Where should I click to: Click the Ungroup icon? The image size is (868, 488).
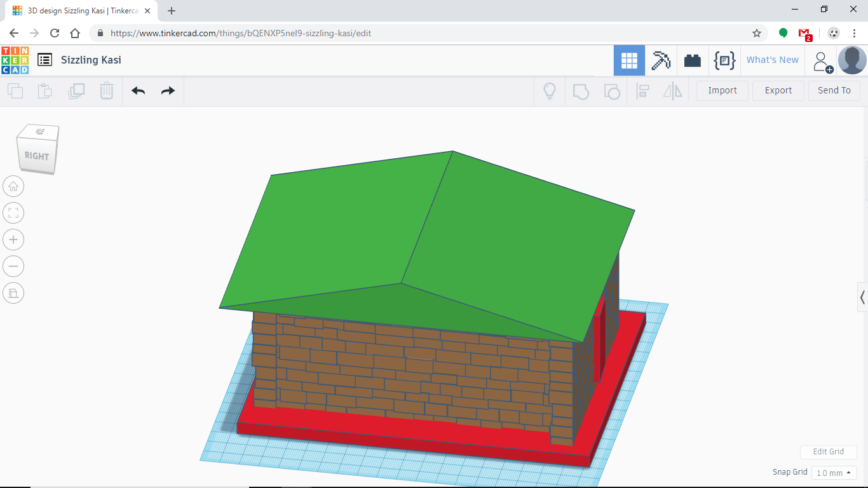coord(612,91)
